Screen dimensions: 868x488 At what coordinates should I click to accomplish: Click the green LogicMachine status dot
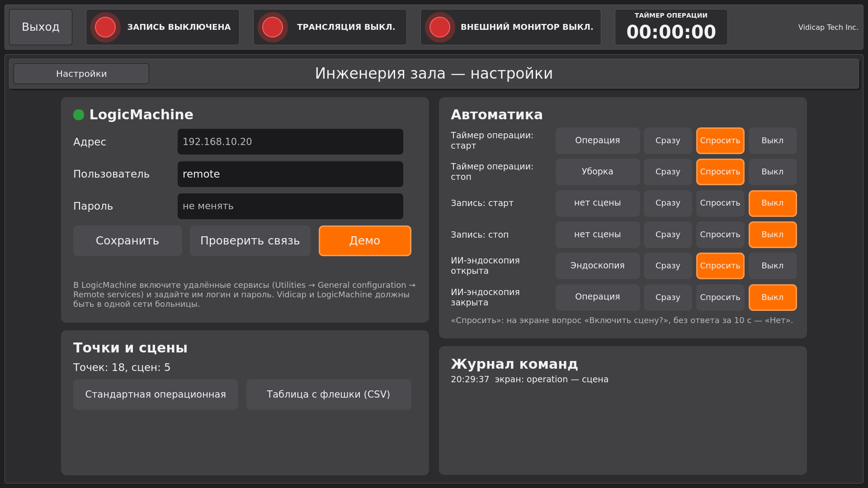79,115
